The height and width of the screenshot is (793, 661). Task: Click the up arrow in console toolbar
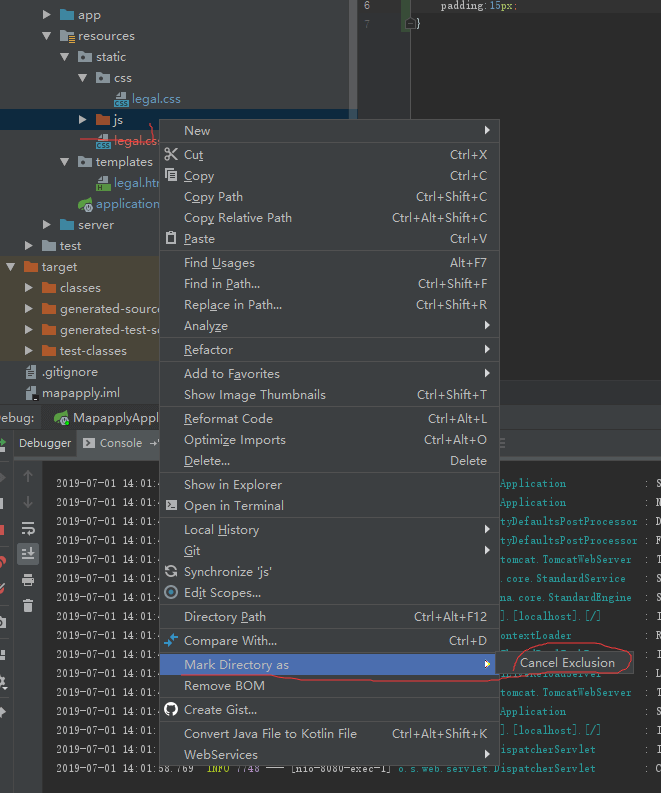point(28,476)
